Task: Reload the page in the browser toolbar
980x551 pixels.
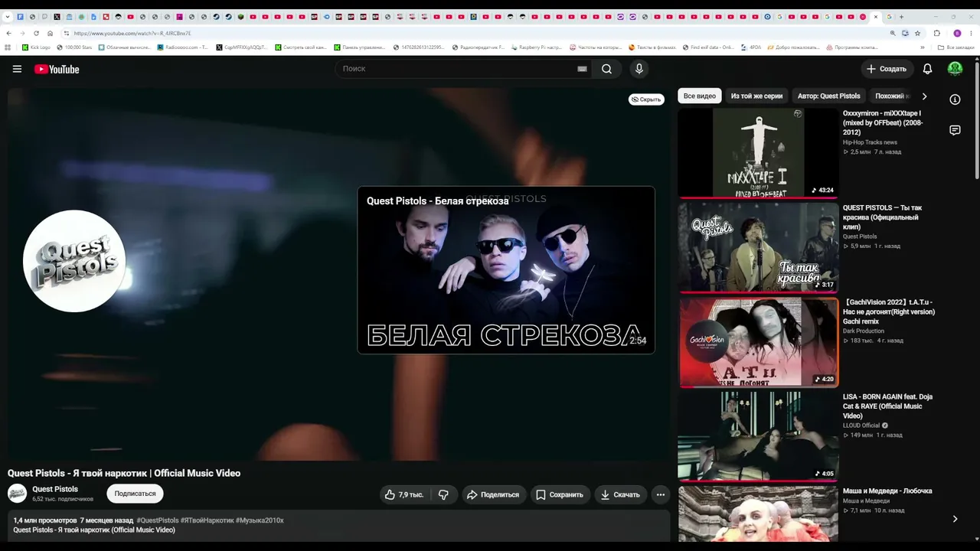Action: coord(36,33)
